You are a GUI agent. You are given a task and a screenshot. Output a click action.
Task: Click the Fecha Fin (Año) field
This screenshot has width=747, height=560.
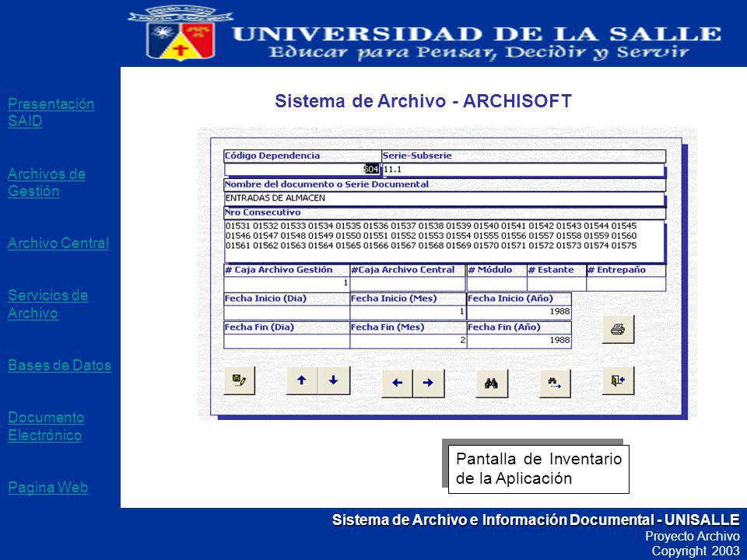tap(519, 341)
